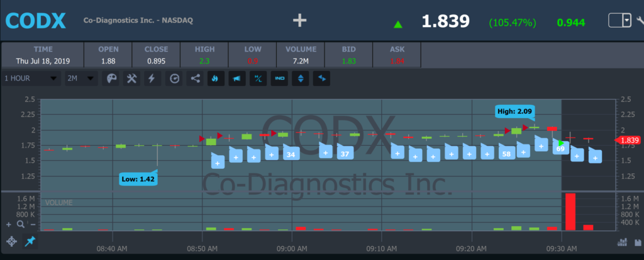Share the chart using share icon

click(x=195, y=79)
